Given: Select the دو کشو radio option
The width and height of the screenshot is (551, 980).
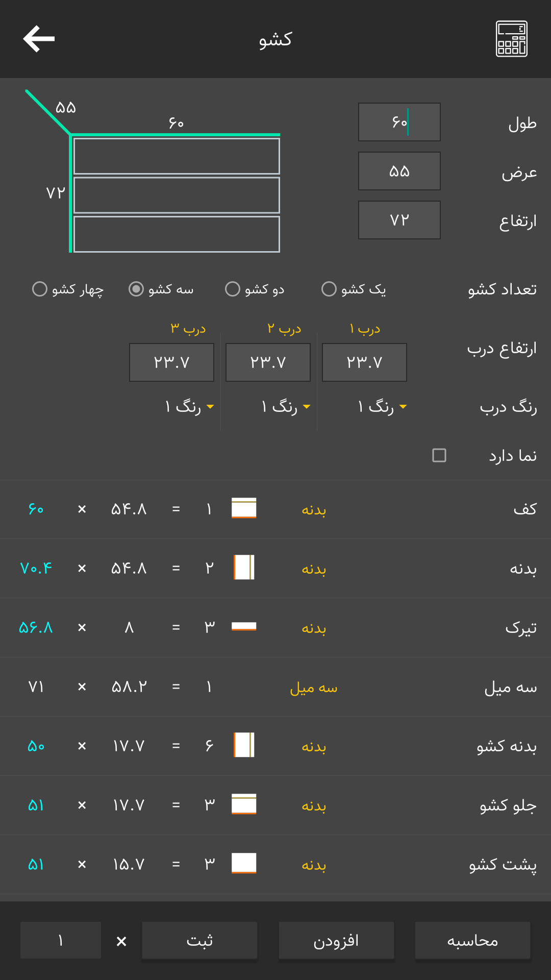Looking at the screenshot, I should pos(255,289).
